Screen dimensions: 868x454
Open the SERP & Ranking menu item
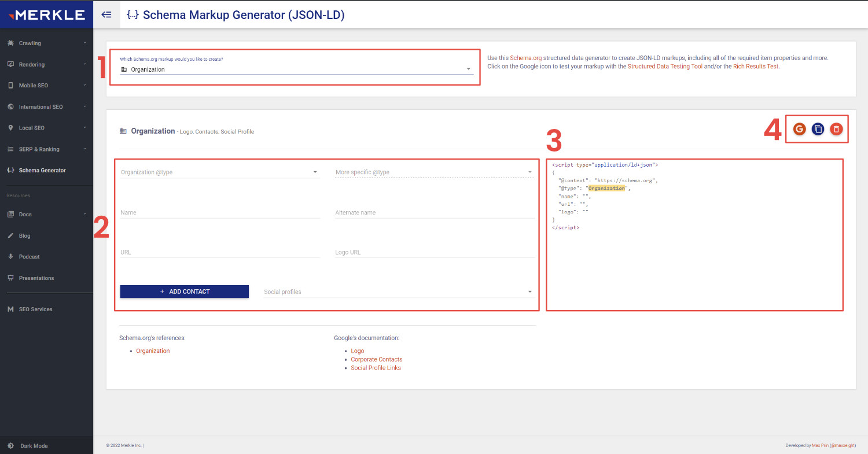[x=46, y=149]
